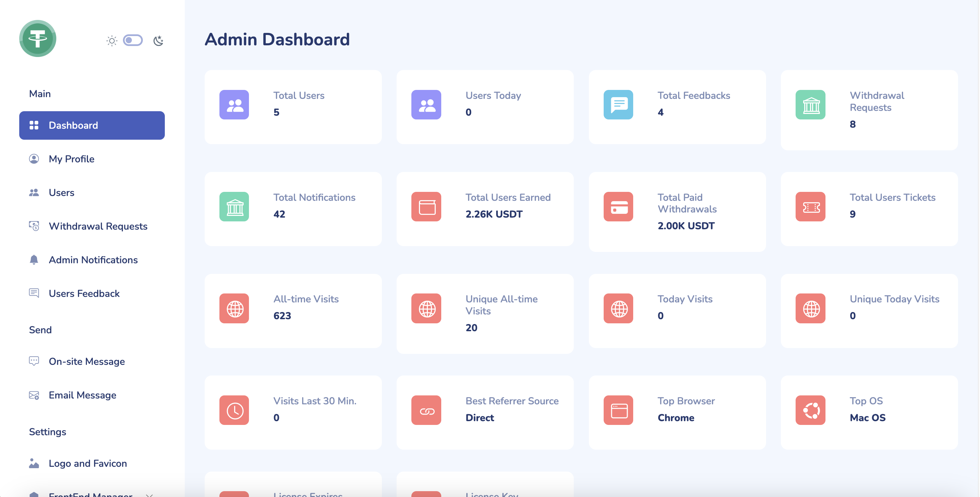Screen dimensions: 980x497
Task: Click the Withdrawal Requests sidebar icon
Action: pyautogui.click(x=34, y=226)
